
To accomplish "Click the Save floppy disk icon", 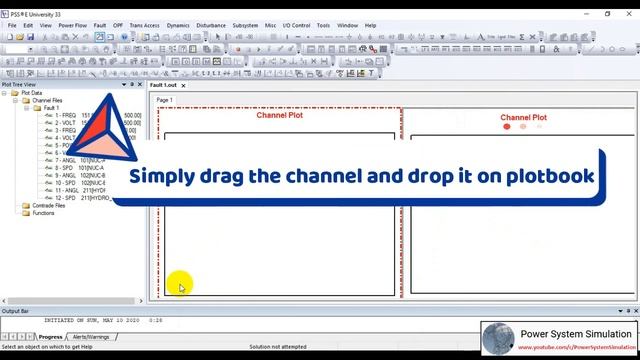I will coord(31,37).
